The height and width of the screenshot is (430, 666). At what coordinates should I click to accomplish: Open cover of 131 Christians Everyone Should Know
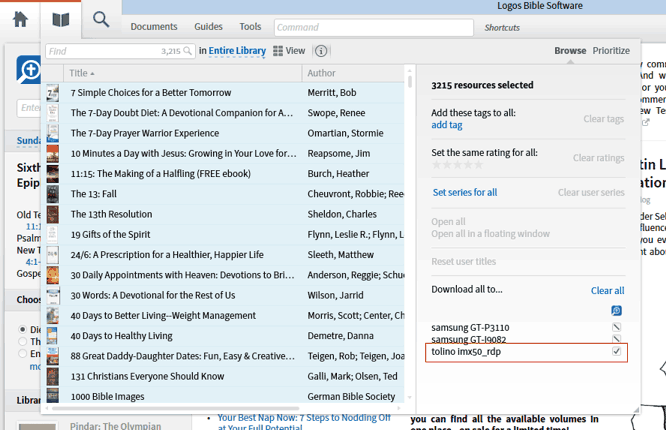click(53, 376)
